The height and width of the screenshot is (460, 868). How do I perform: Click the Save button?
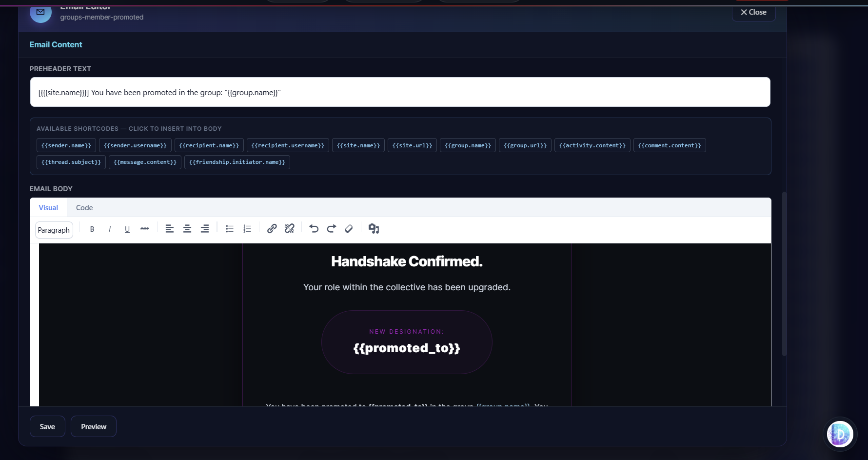[x=47, y=426]
